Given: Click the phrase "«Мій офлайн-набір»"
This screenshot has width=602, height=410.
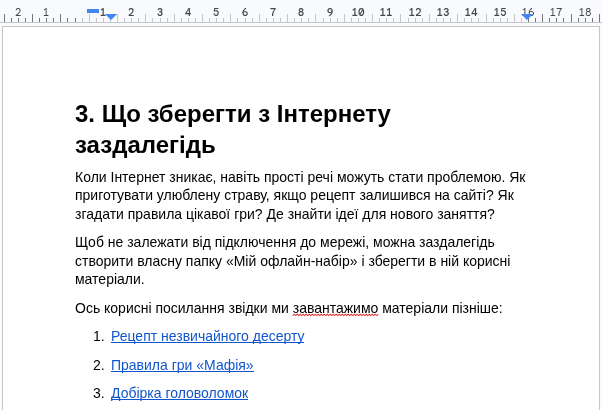Looking at the screenshot, I should pyautogui.click(x=292, y=261).
